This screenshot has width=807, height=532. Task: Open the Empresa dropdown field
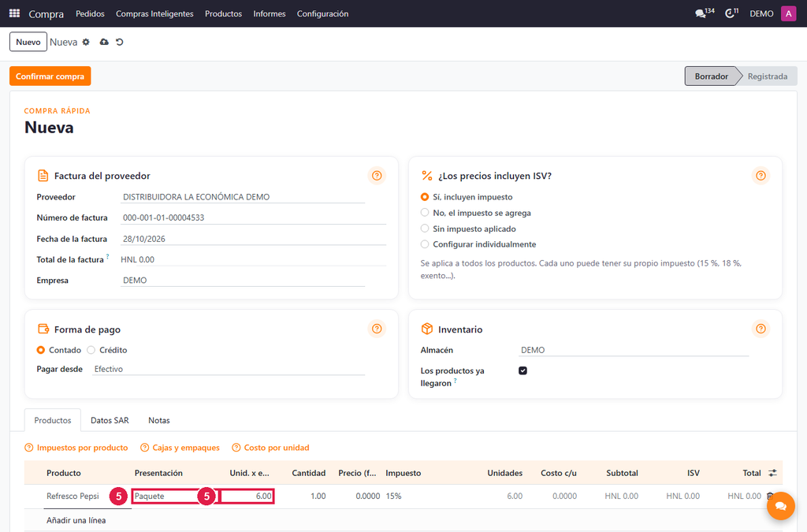243,281
